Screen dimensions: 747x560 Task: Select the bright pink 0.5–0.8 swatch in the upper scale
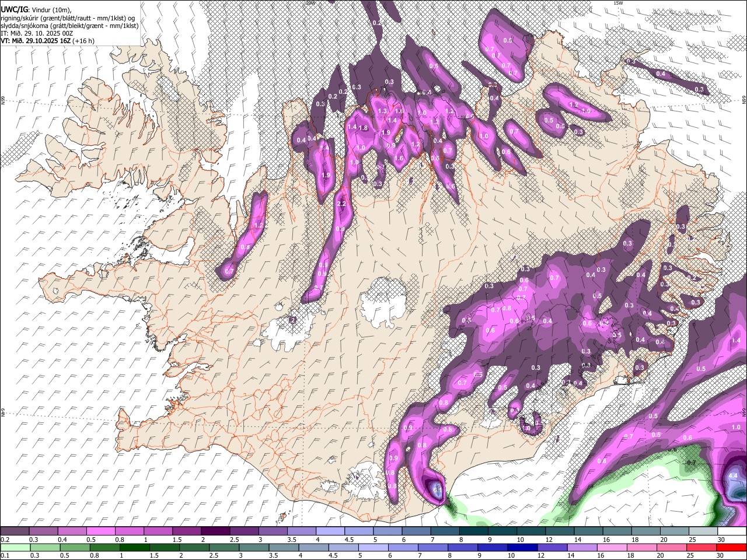(101, 531)
